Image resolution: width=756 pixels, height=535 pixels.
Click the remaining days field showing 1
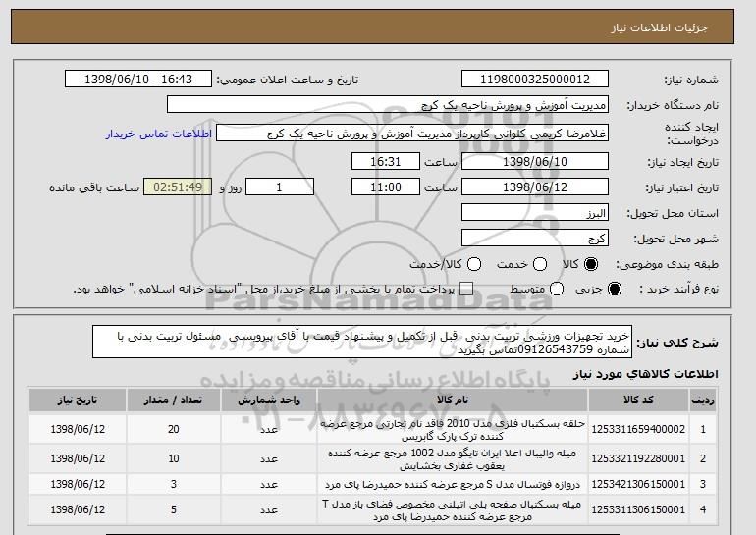pyautogui.click(x=280, y=187)
